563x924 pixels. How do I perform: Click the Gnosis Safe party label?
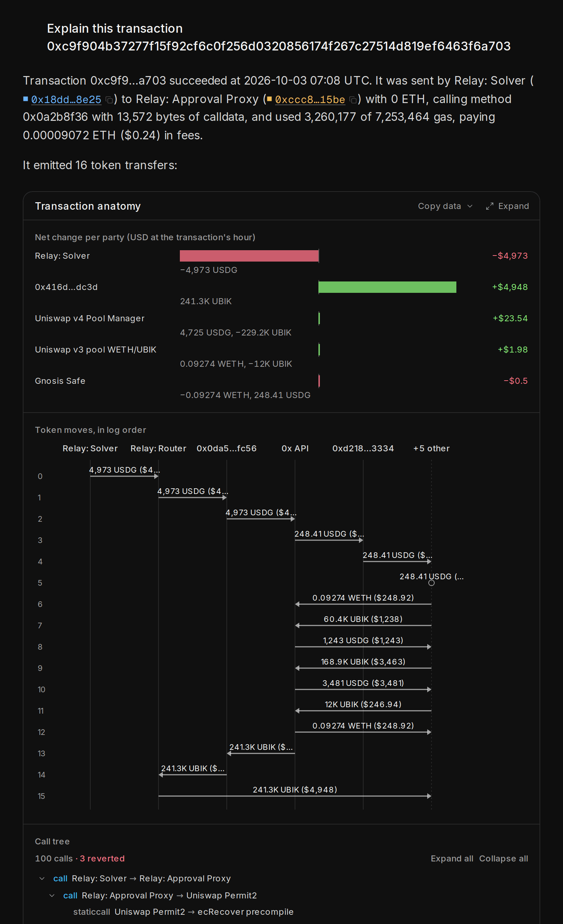click(x=60, y=381)
